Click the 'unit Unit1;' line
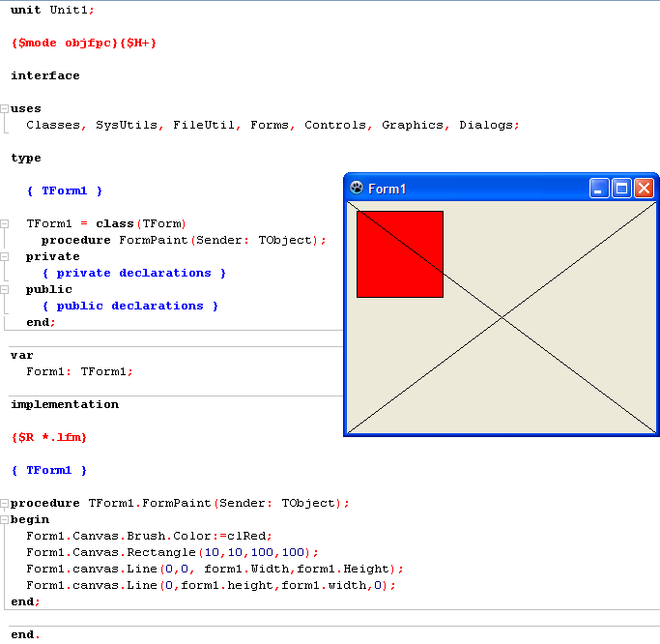 coord(52,10)
